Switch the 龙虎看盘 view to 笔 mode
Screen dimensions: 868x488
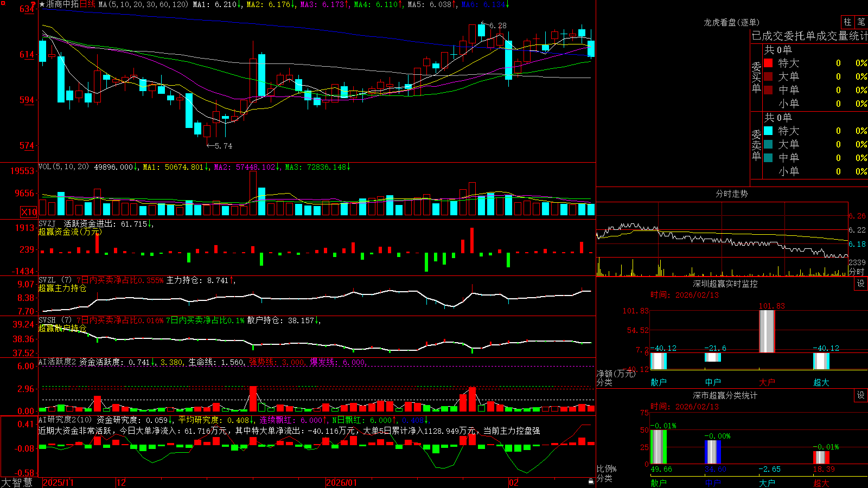861,22
